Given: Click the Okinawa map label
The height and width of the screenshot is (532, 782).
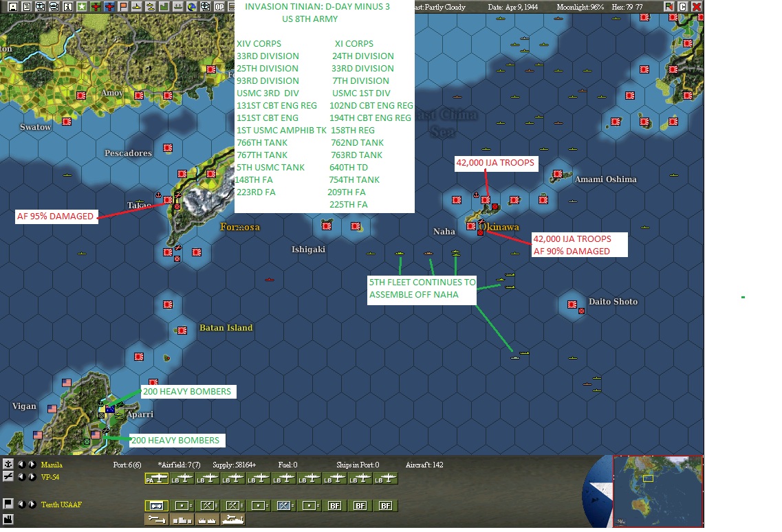Looking at the screenshot, I should pos(499,227).
